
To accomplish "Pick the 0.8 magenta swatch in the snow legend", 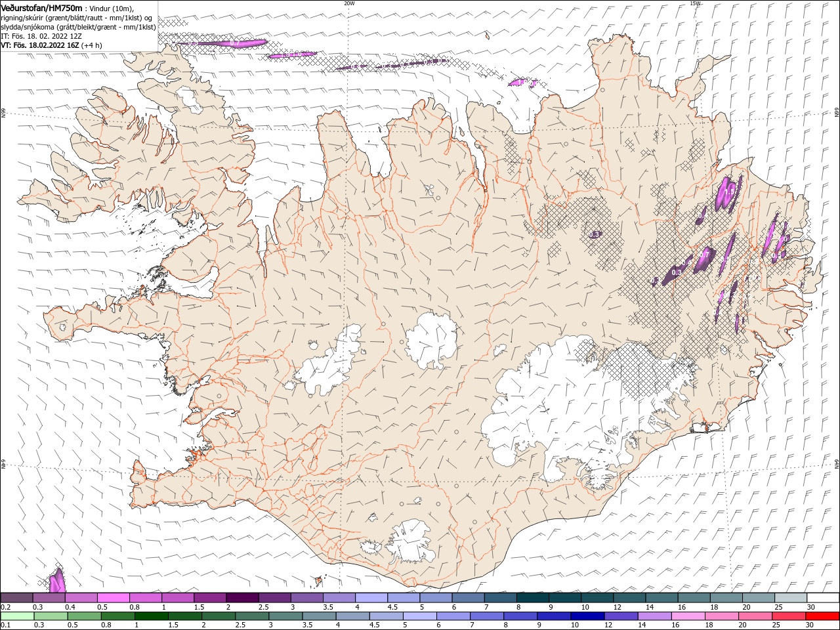I will pos(146,598).
